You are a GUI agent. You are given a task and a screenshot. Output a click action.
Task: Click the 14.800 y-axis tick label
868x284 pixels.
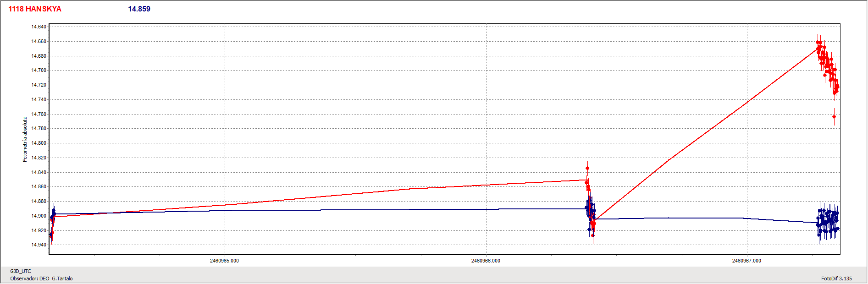pyautogui.click(x=39, y=143)
